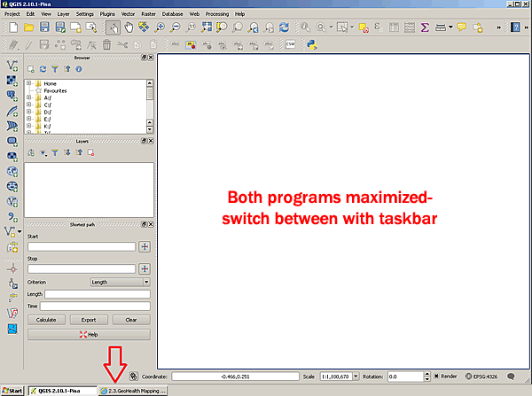Image resolution: width=532 pixels, height=396 pixels.
Task: Click the toggle extents icon near Coordinate
Action: (x=134, y=376)
